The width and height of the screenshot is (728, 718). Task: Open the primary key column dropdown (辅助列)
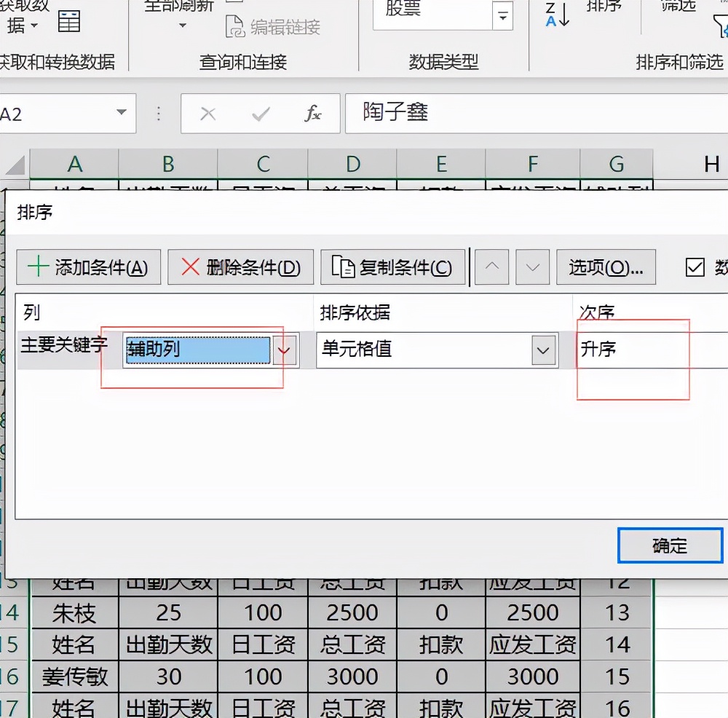[284, 350]
